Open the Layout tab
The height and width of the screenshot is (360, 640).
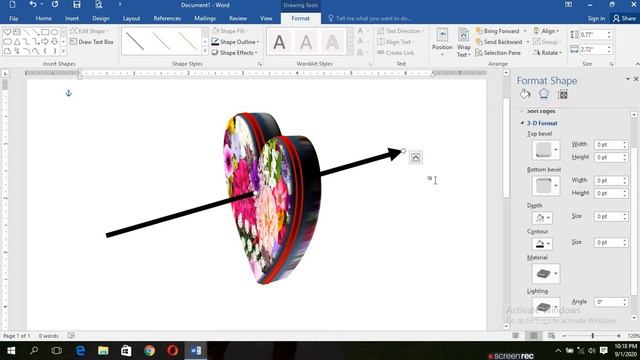point(131,18)
